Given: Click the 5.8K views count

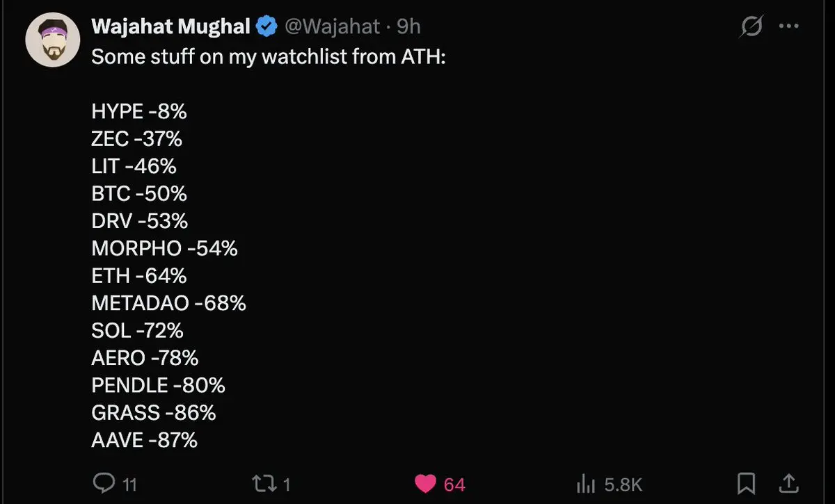Looking at the screenshot, I should (623, 484).
